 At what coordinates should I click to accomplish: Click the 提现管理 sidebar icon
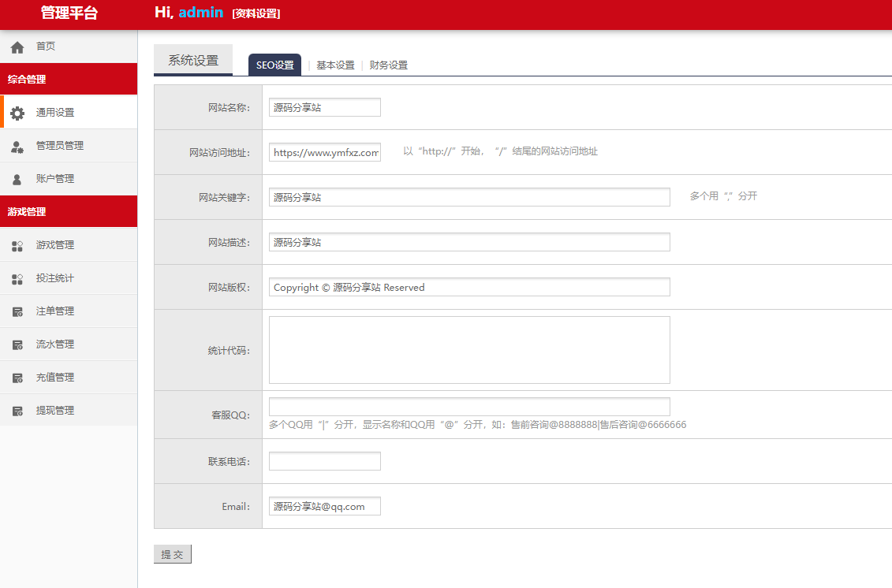click(x=17, y=411)
